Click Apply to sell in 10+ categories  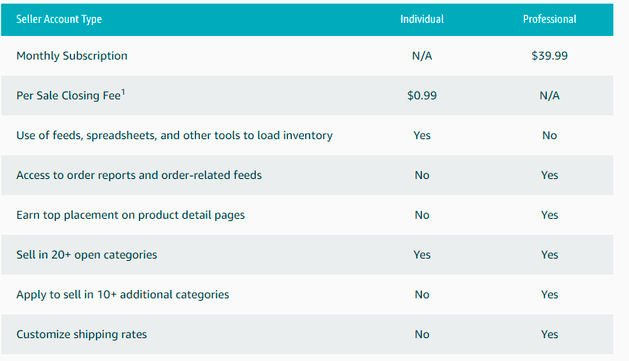[x=123, y=294]
